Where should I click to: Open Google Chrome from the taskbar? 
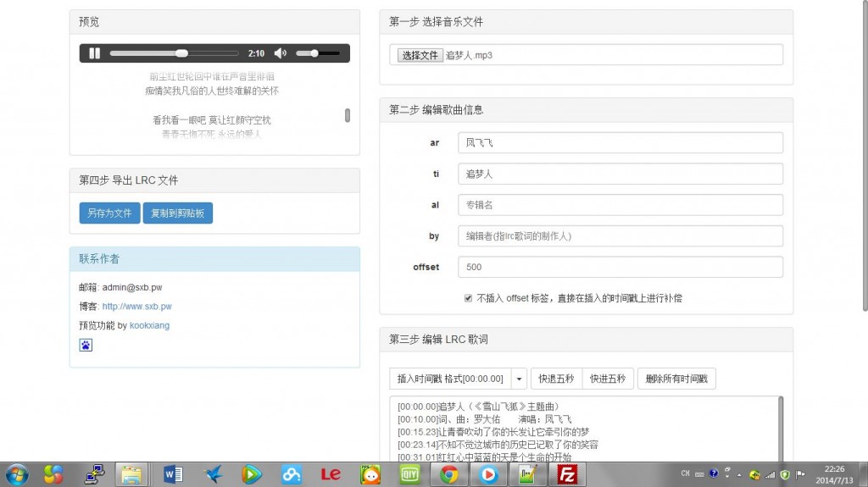(x=448, y=474)
